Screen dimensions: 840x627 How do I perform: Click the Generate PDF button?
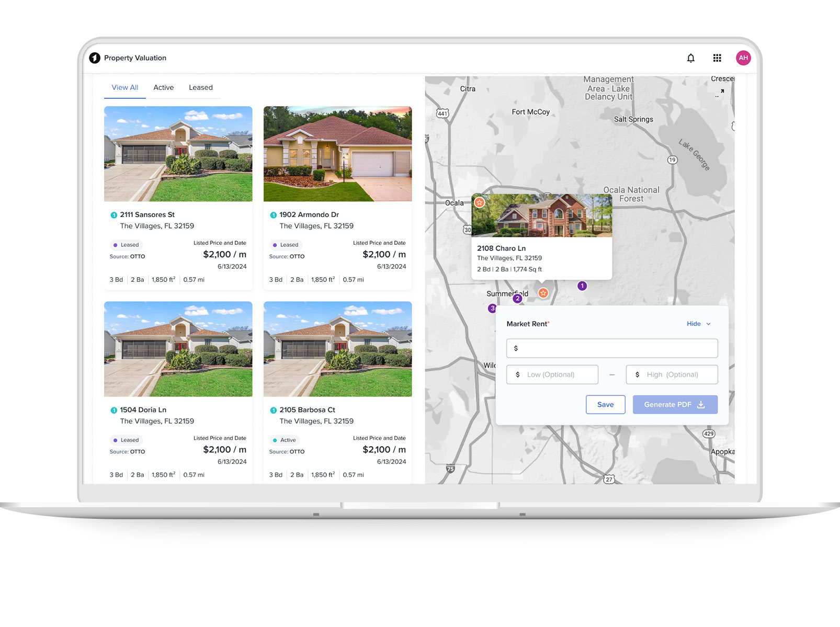coord(675,405)
